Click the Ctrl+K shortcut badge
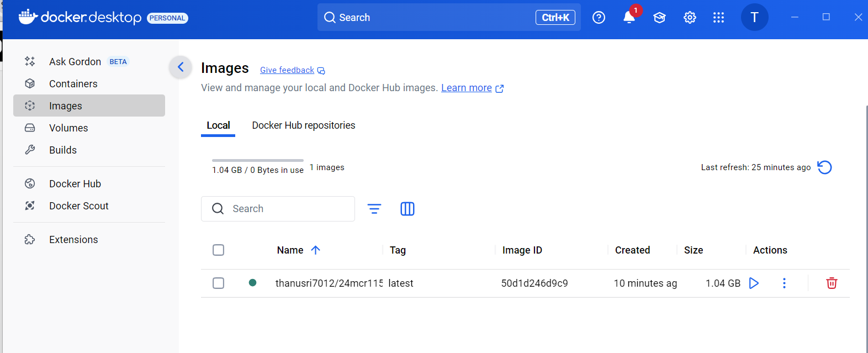Viewport: 868px width, 353px height. click(555, 18)
